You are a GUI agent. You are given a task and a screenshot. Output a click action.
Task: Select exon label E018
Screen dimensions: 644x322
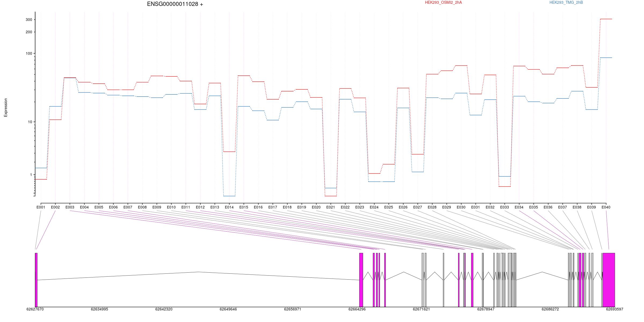coord(287,207)
